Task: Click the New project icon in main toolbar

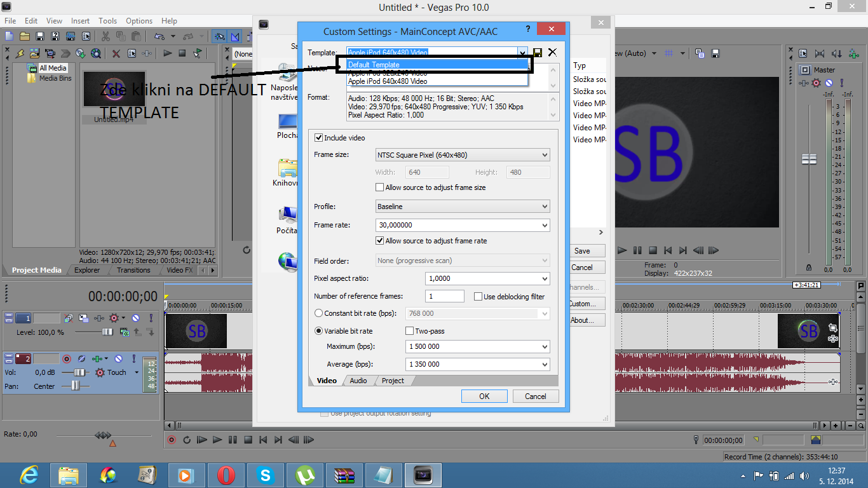Action: 10,36
